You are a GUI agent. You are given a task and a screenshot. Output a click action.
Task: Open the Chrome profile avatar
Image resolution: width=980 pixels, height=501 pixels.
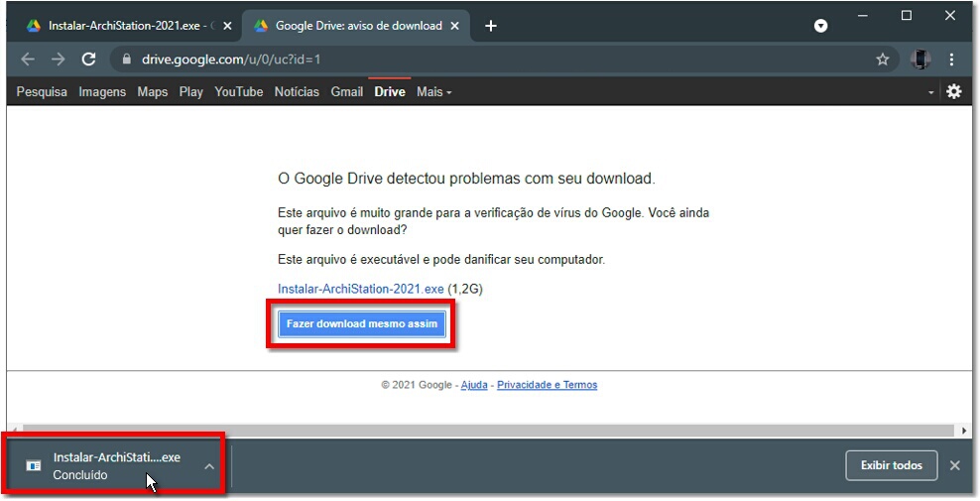click(x=920, y=60)
